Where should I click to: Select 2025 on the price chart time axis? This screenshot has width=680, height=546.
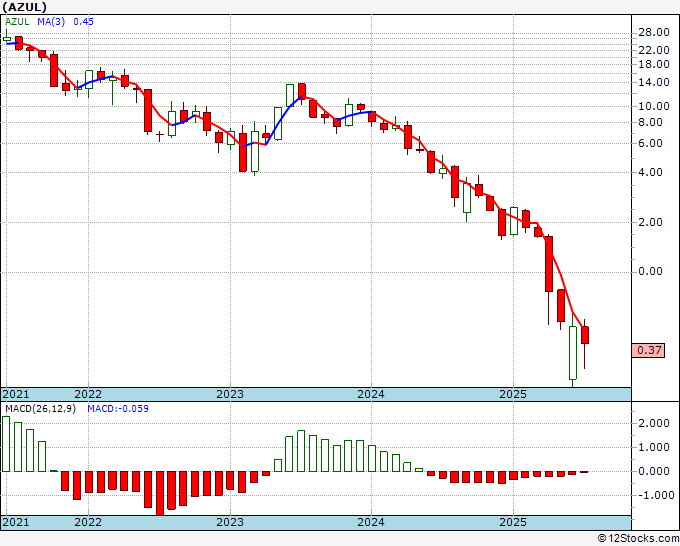513,394
